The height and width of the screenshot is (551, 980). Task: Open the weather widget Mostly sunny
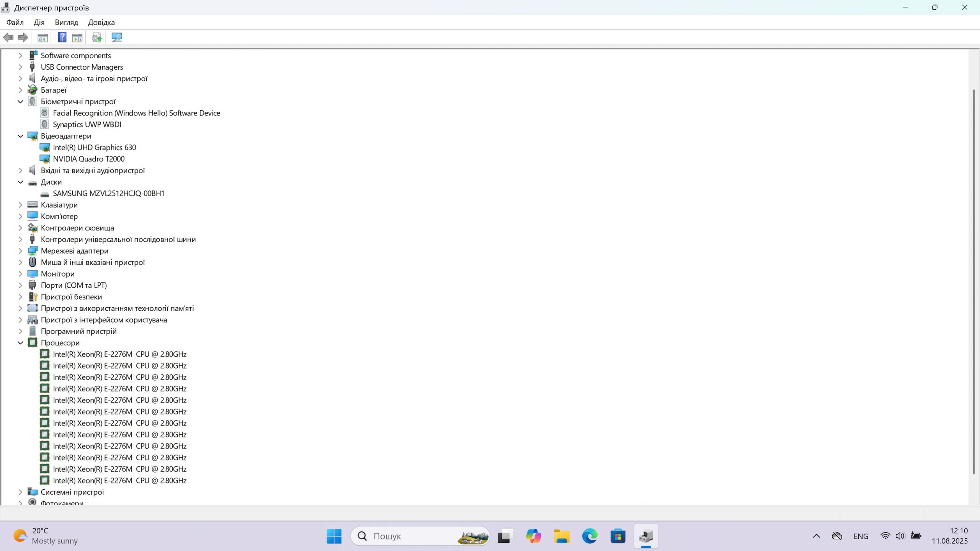[x=45, y=536]
